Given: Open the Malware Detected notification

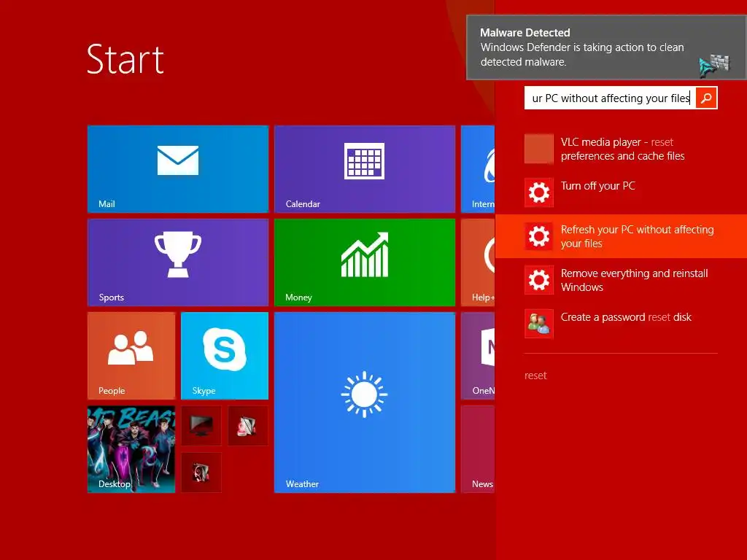Looking at the screenshot, I should (606, 47).
